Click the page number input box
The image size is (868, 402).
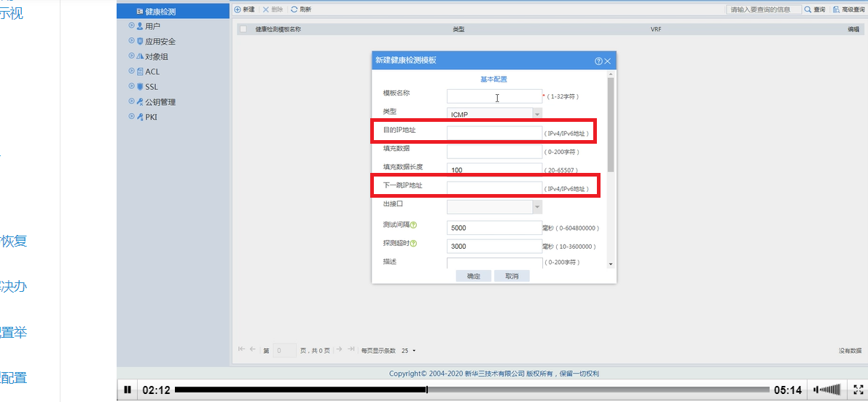pyautogui.click(x=285, y=350)
